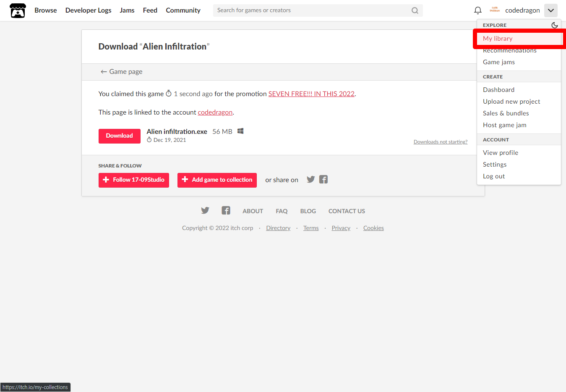This screenshot has width=566, height=392.
Task: Open Game jams menu entry
Action: coord(519,62)
